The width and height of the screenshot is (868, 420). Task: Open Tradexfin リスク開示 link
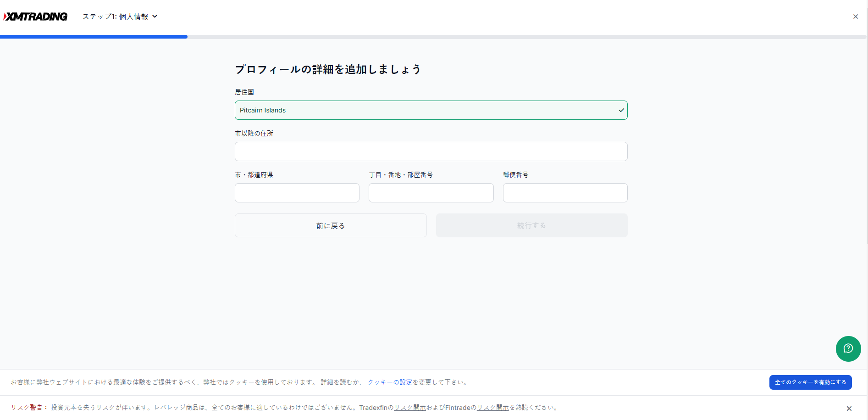click(410, 408)
